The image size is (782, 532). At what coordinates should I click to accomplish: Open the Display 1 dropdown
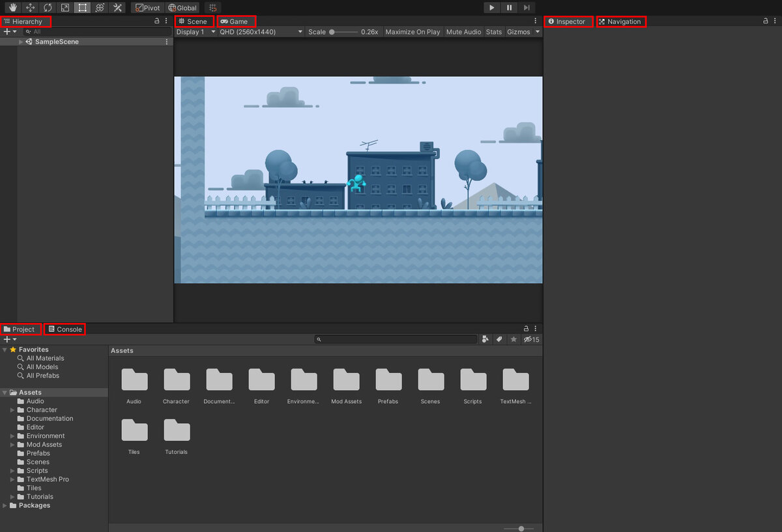pos(195,32)
